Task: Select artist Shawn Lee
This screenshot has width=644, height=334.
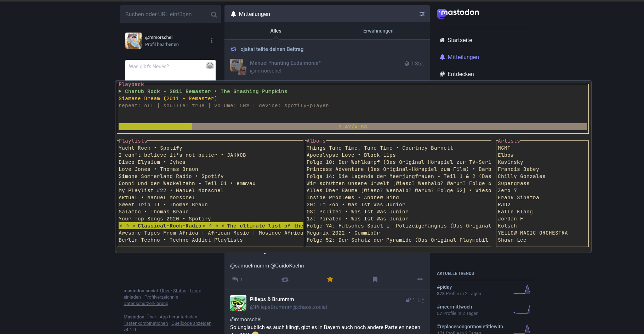Action: click(x=512, y=240)
